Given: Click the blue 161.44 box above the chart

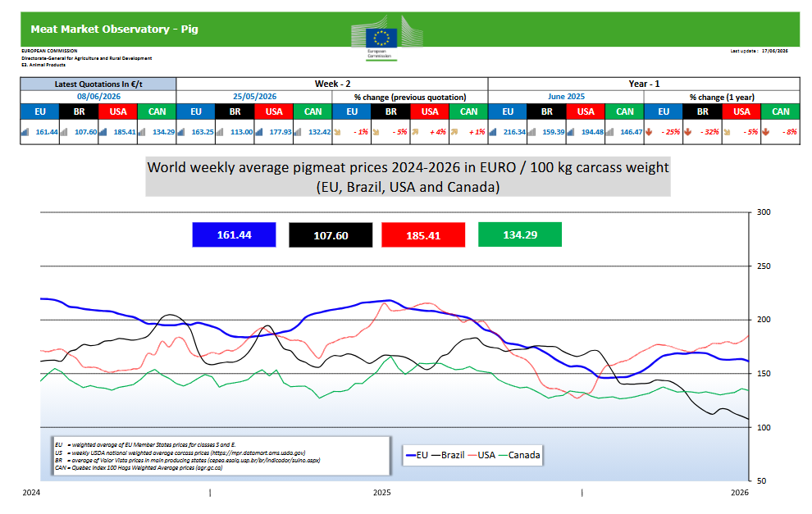Looking at the screenshot, I should click(x=234, y=235).
